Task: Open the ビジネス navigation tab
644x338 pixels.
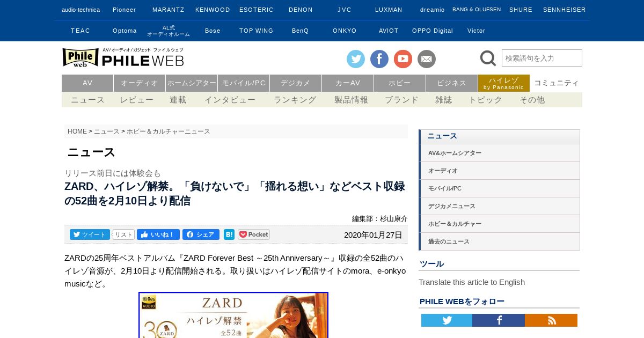Action: coord(452,83)
